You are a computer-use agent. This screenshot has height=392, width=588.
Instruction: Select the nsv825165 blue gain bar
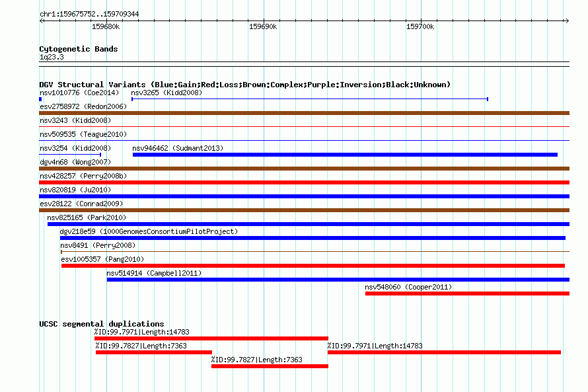click(309, 224)
